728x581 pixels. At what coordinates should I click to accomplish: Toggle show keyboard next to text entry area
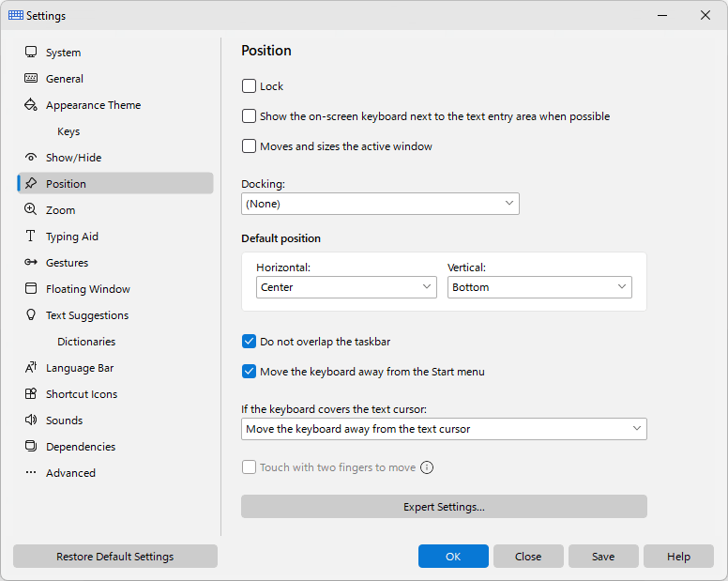(x=249, y=116)
